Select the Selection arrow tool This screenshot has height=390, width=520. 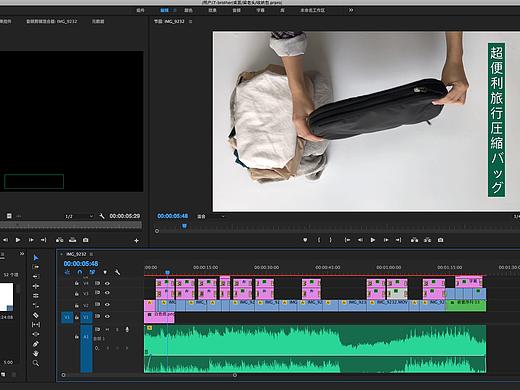click(36, 258)
